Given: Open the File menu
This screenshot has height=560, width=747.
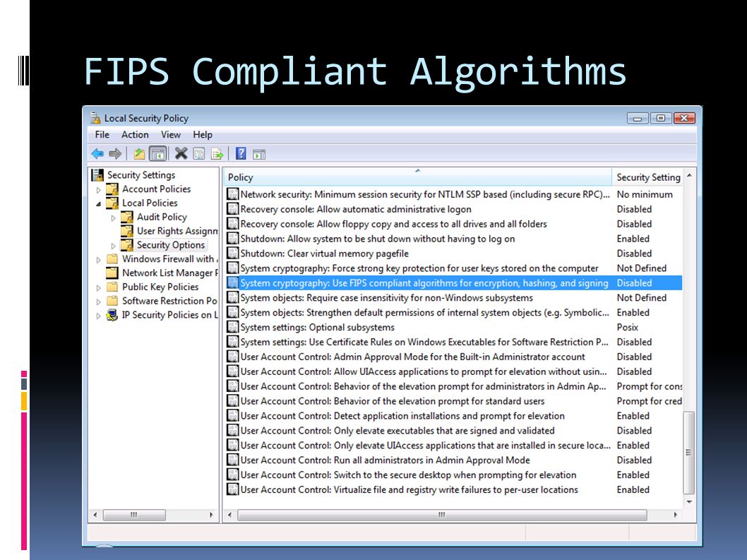Looking at the screenshot, I should coord(102,134).
